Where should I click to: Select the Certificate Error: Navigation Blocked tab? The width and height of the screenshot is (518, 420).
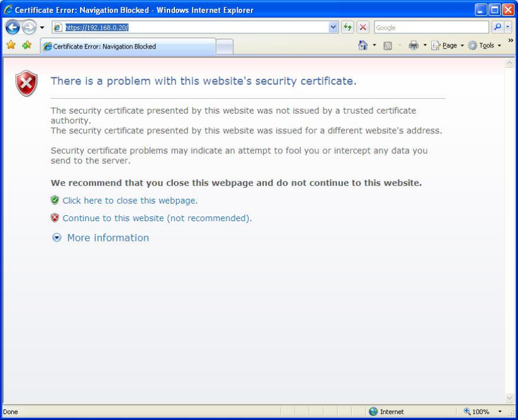pos(128,47)
